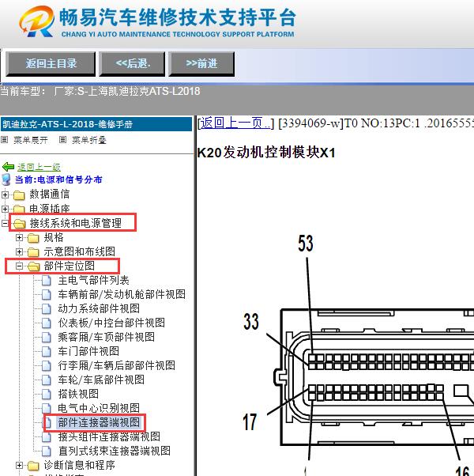Expand the 诊断信息和程序 folder
The height and width of the screenshot is (476, 474).
tap(20, 465)
